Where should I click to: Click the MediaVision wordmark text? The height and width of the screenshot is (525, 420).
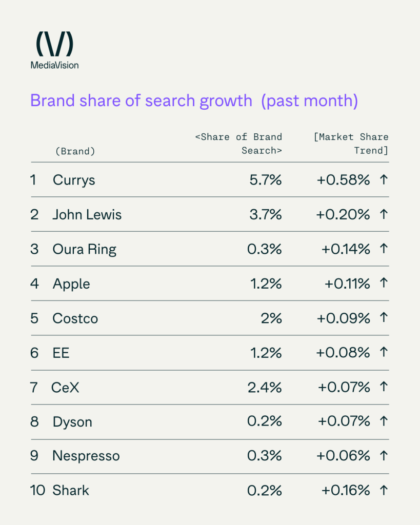coord(54,65)
